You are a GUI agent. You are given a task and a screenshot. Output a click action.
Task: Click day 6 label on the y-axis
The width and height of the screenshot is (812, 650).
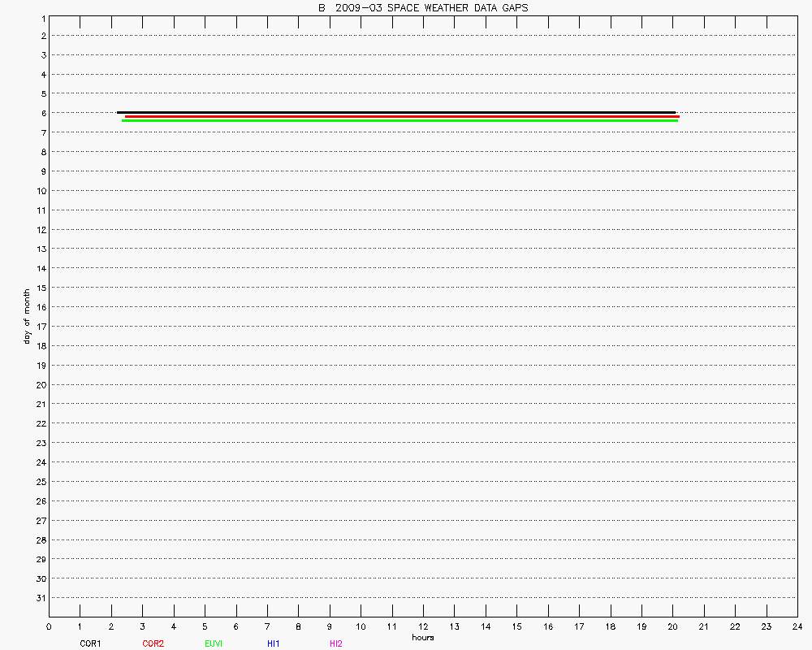(41, 114)
